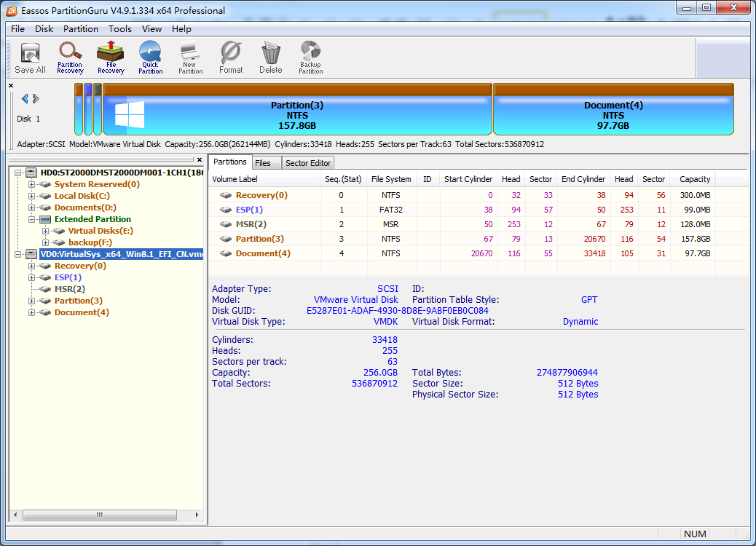Click drive icon of MSR(2) table row
Image resolution: width=756 pixels, height=546 pixels.
tap(226, 224)
